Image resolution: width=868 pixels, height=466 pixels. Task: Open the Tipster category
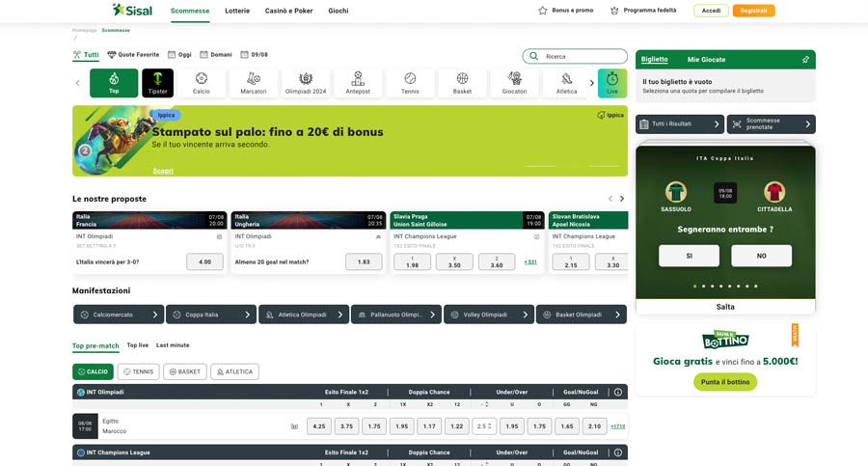coord(158,83)
